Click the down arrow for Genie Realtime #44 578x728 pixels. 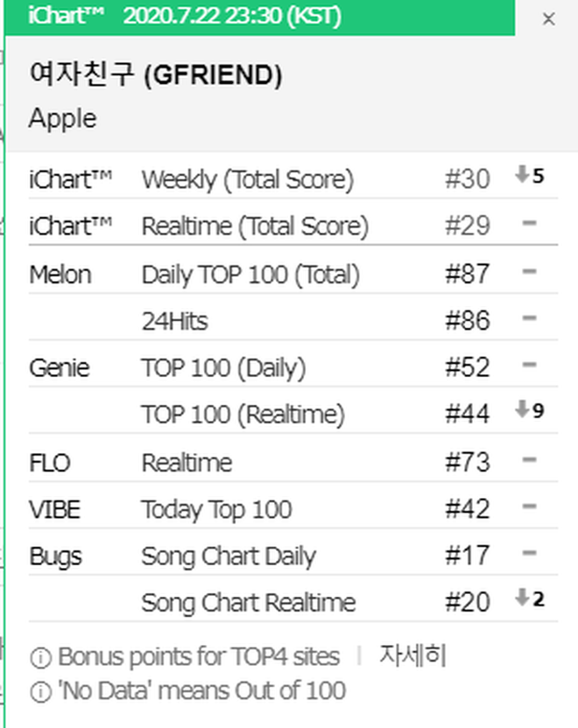pos(522,409)
